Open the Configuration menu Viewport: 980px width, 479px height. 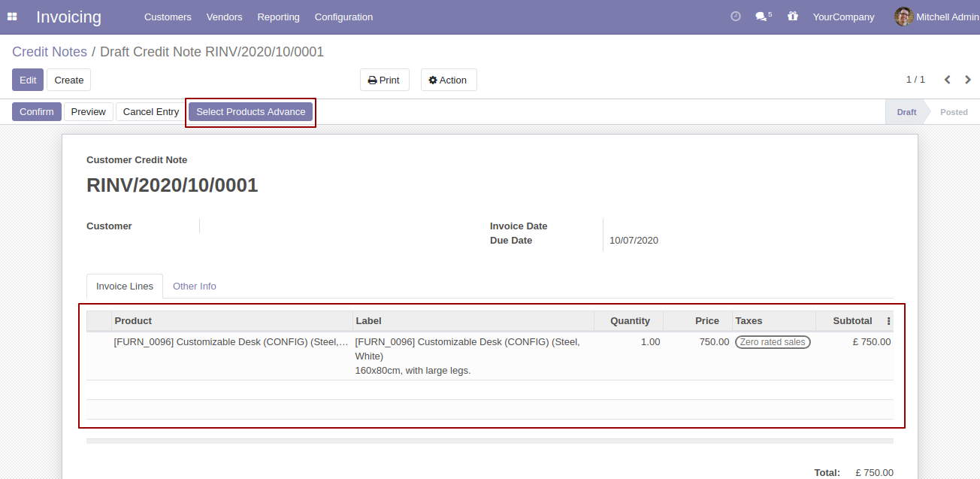[343, 17]
